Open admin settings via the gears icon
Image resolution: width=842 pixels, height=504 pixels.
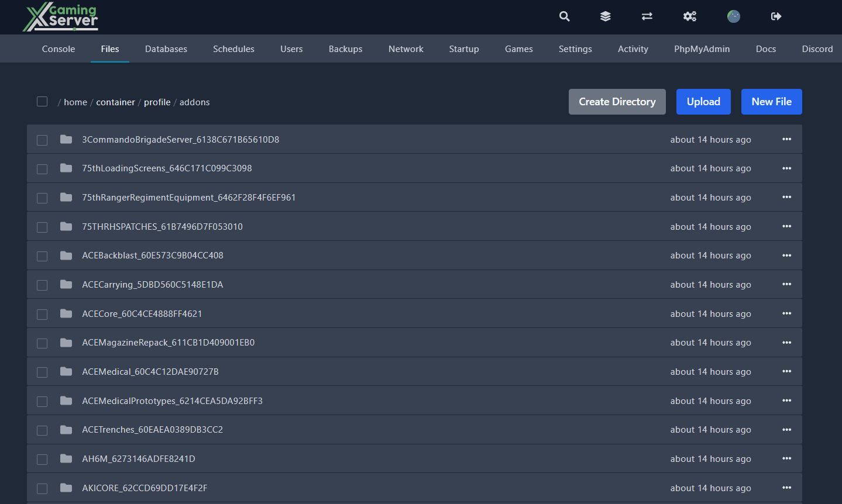point(689,16)
